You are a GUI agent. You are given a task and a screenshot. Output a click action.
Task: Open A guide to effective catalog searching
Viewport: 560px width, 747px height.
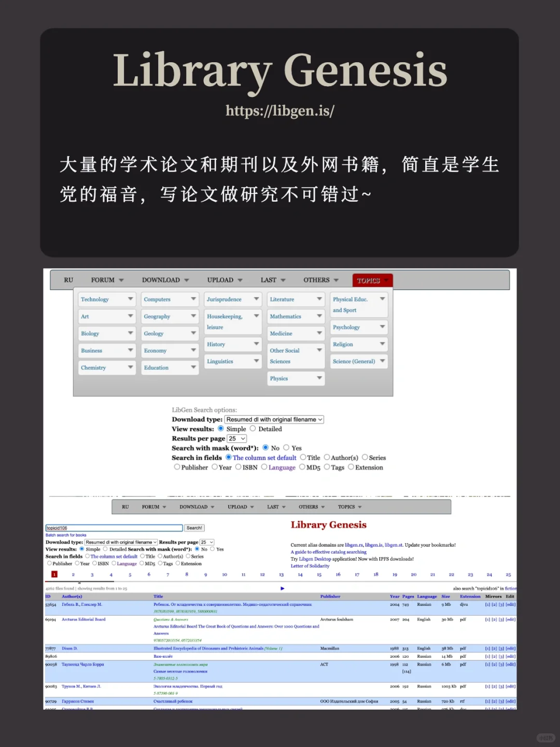pyautogui.click(x=329, y=552)
